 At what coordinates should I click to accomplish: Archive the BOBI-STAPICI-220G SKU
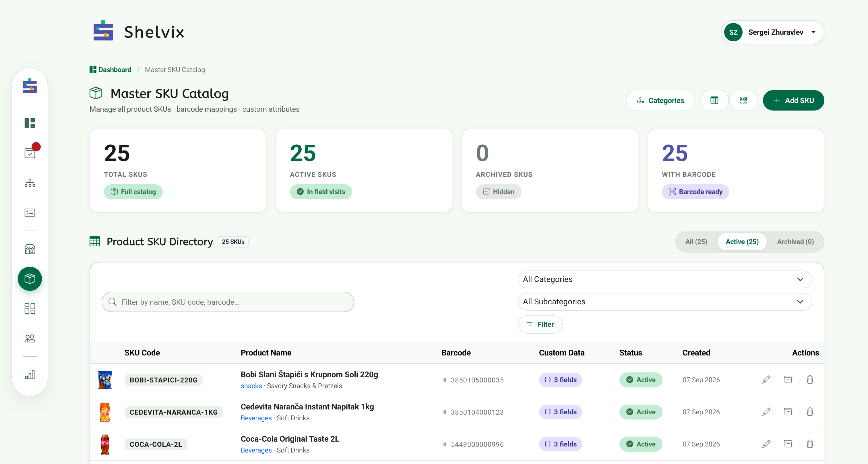[788, 379]
